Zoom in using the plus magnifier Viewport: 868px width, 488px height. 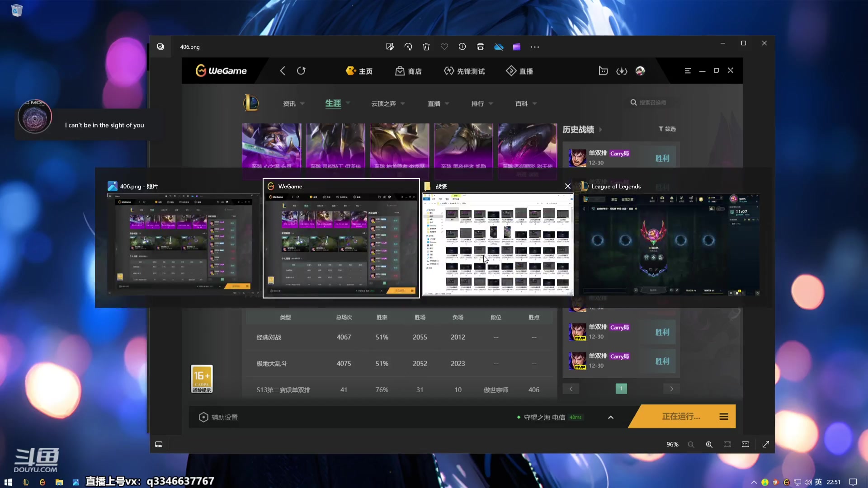(x=709, y=444)
